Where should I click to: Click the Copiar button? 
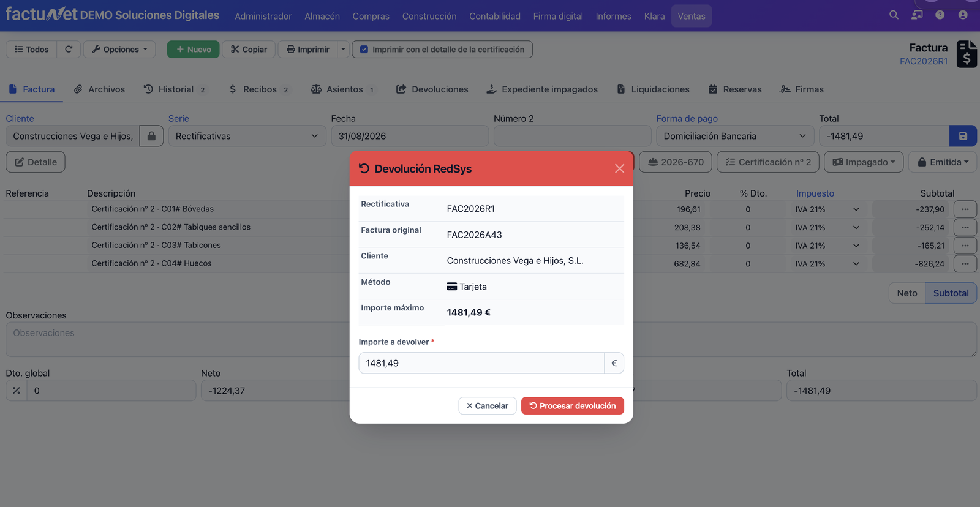tap(249, 49)
